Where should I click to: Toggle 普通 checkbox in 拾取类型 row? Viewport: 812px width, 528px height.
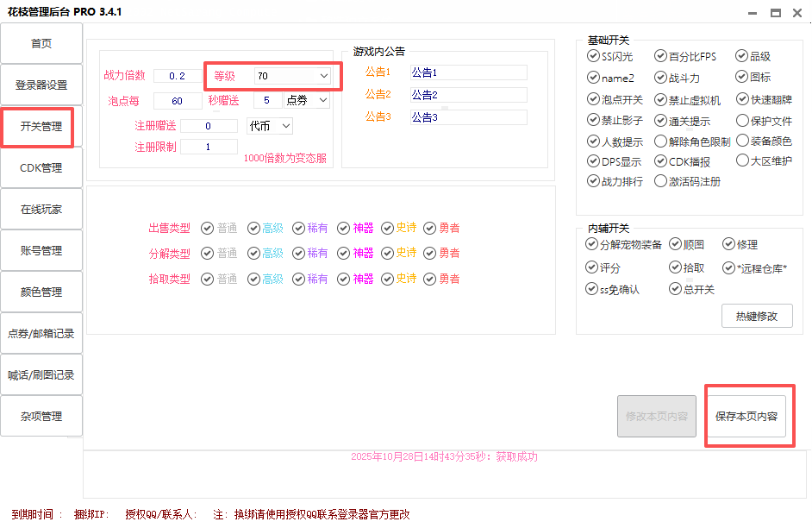[x=207, y=279]
